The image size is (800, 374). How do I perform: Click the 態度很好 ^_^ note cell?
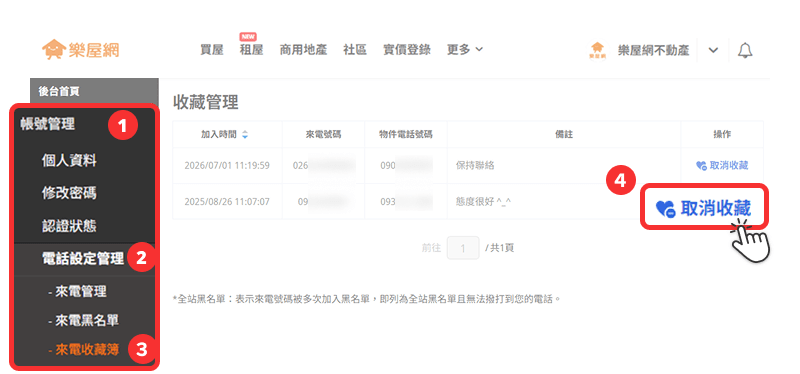(x=483, y=202)
